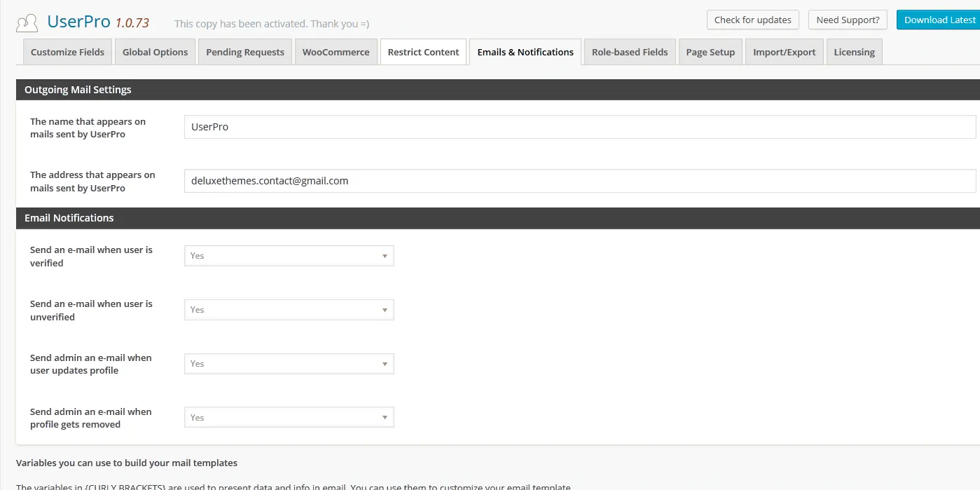Click the UserPro users logo icon

pos(27,23)
